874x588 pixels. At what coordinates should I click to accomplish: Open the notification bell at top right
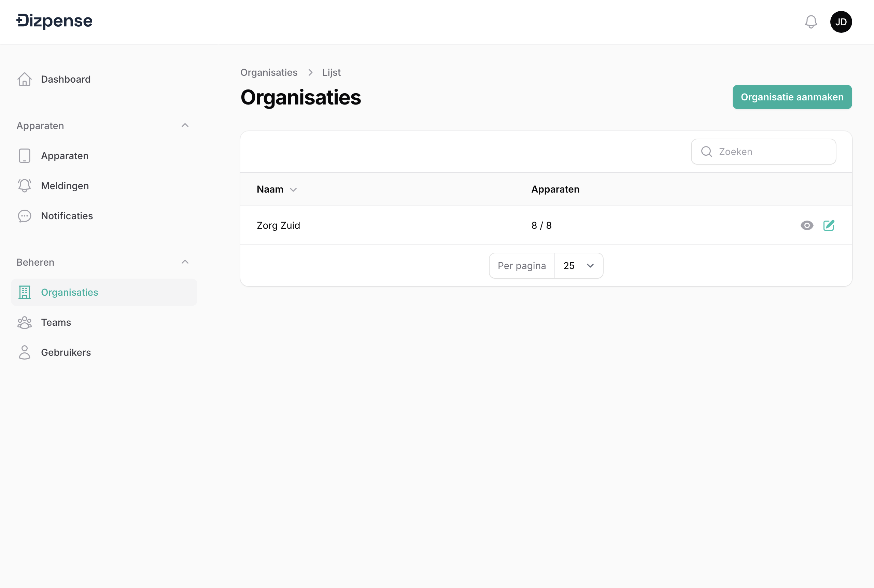coord(811,22)
